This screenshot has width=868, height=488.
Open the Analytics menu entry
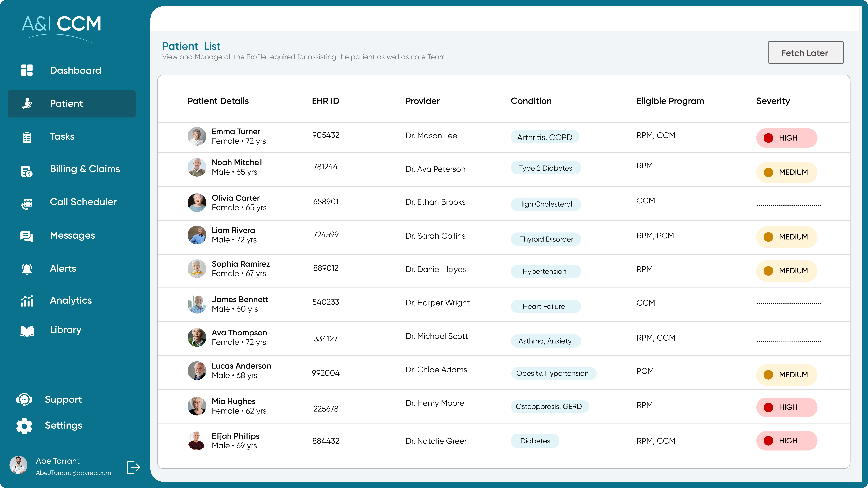[x=71, y=300]
